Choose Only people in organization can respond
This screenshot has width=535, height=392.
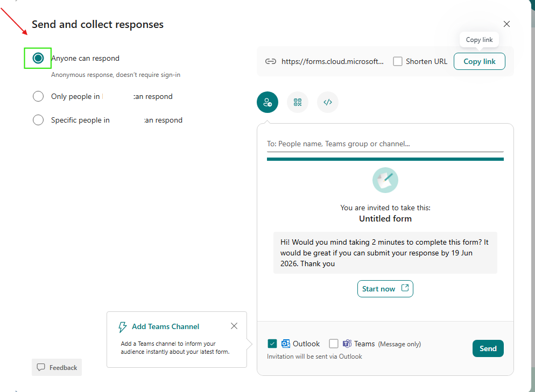[x=38, y=96]
